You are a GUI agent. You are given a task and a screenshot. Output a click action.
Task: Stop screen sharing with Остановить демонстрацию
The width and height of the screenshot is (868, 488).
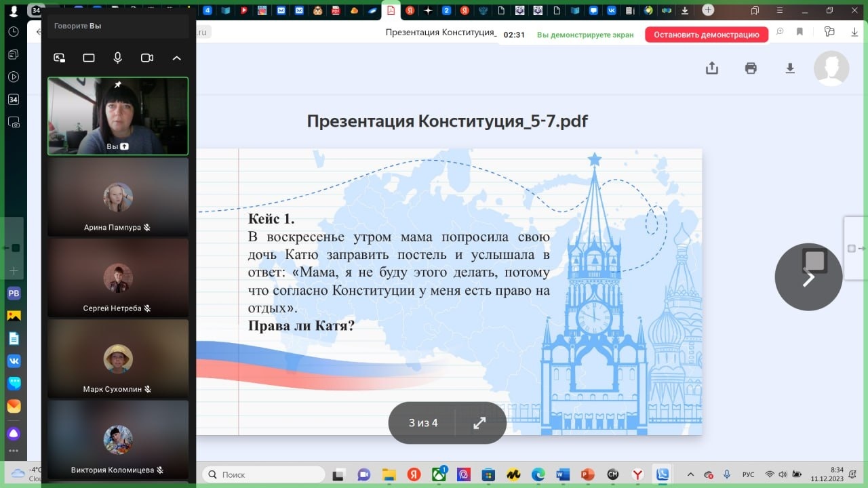click(706, 35)
